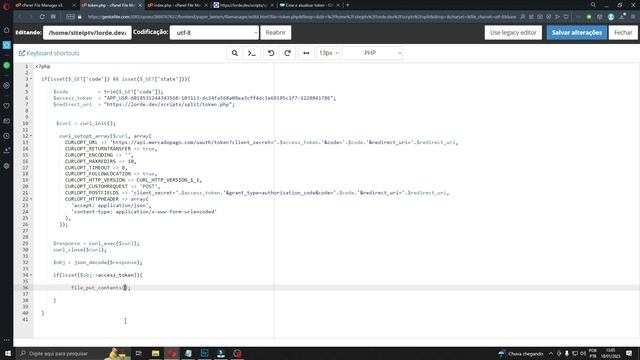Open sidebar three-dots more menu

pyautogui.click(x=7, y=340)
